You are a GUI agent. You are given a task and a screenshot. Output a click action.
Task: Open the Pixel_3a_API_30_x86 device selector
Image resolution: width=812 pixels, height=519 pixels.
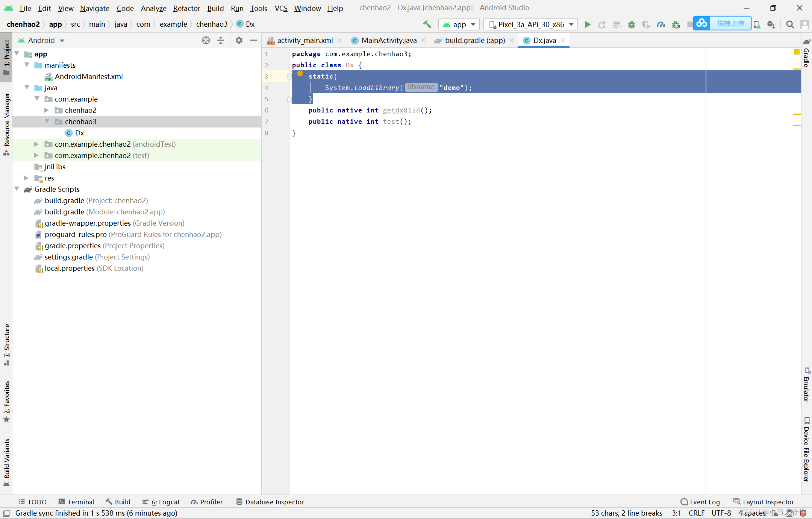[530, 24]
